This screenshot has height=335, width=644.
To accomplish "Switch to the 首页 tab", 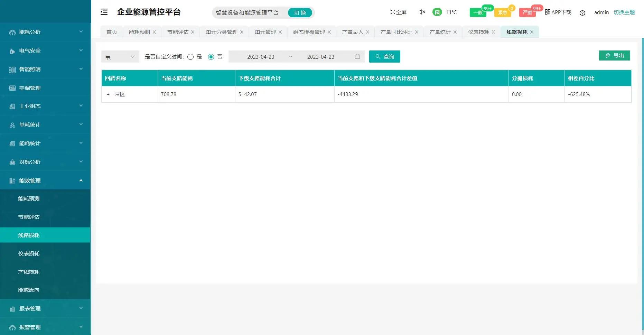I will click(112, 32).
